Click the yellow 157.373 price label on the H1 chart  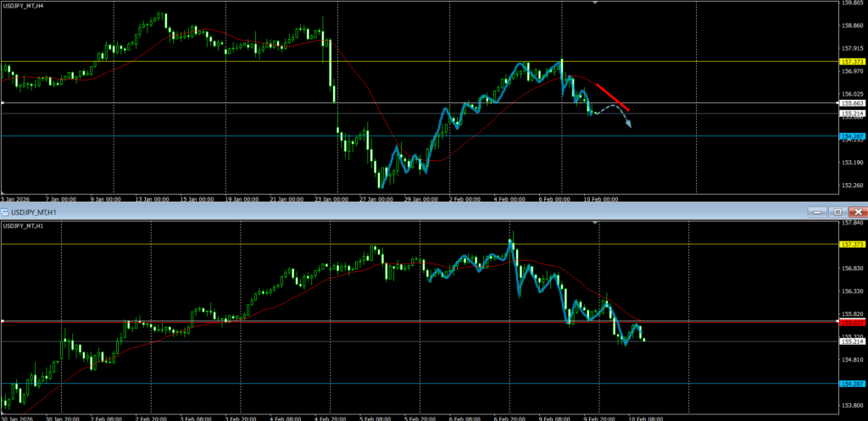pos(851,244)
